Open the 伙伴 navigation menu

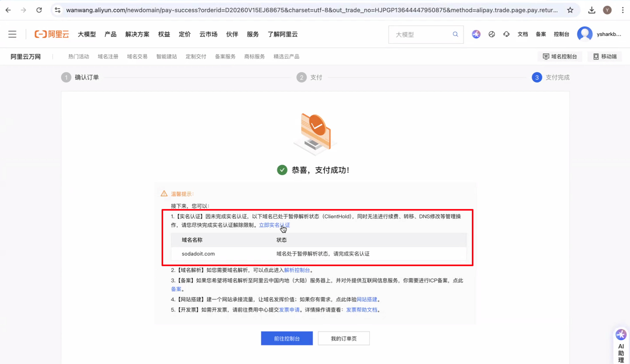click(x=232, y=34)
